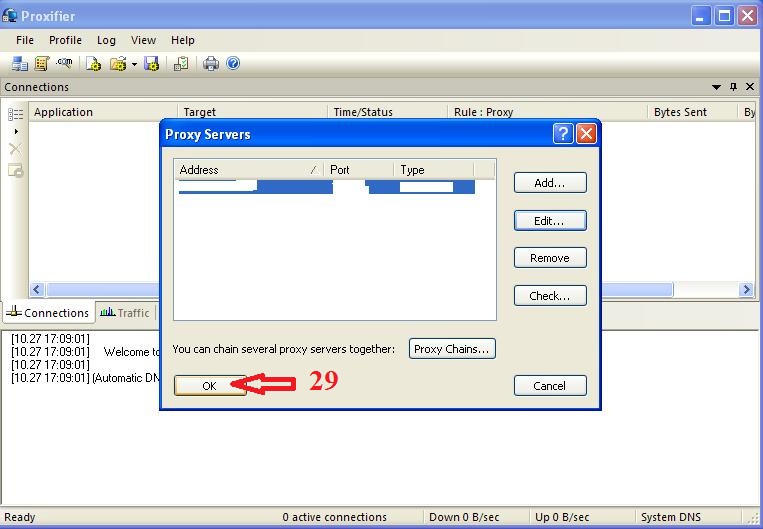Click list view icon in Connections sidebar
The image size is (763, 529).
16,114
